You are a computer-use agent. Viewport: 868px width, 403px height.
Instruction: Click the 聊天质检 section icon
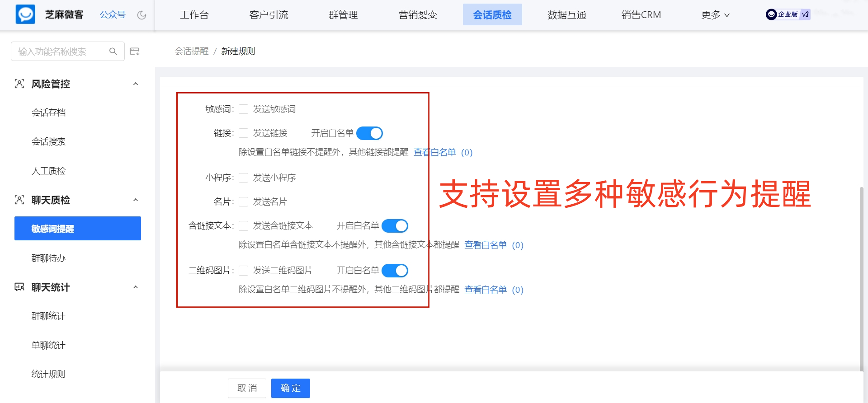(19, 200)
